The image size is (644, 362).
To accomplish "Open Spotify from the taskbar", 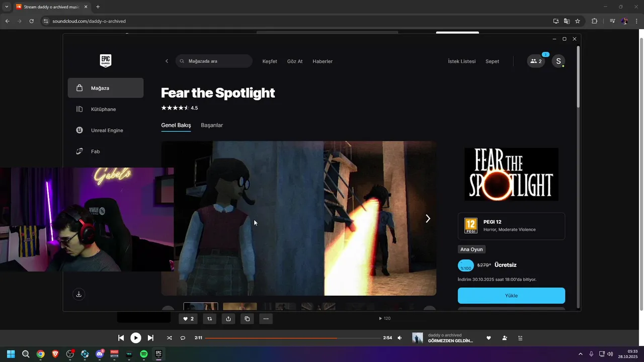I will 144,354.
